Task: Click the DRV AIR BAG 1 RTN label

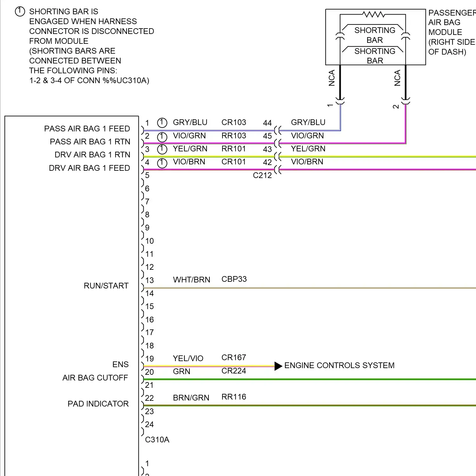Action: point(92,155)
